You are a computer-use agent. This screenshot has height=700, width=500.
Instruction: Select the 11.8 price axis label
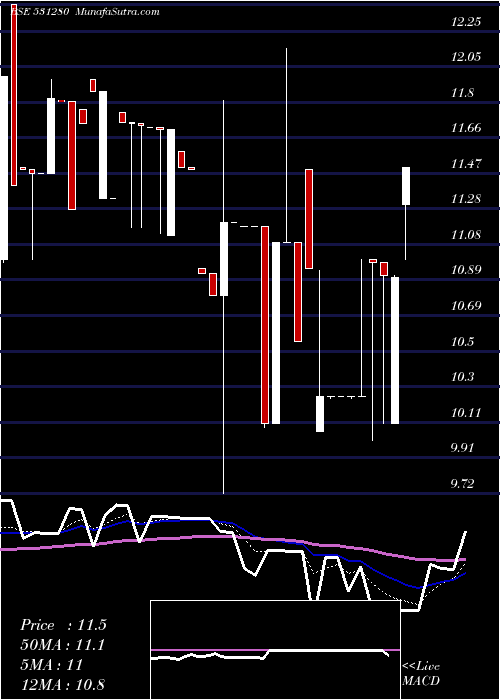coord(462,93)
